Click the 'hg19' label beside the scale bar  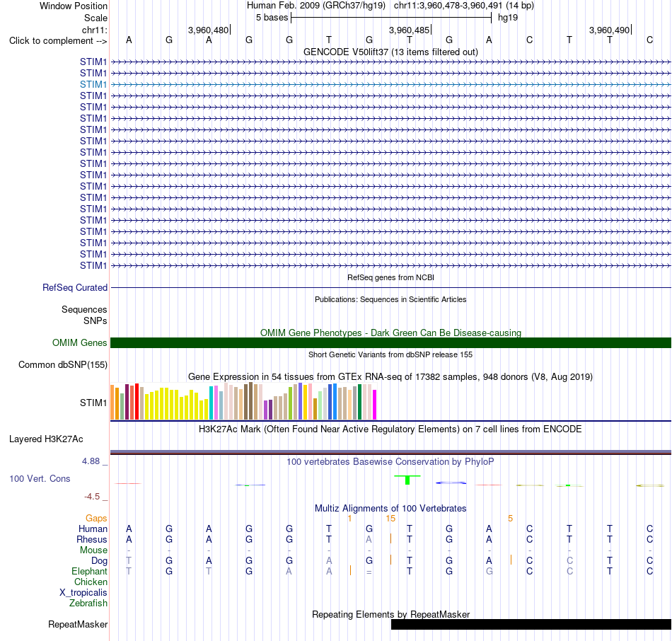point(508,18)
